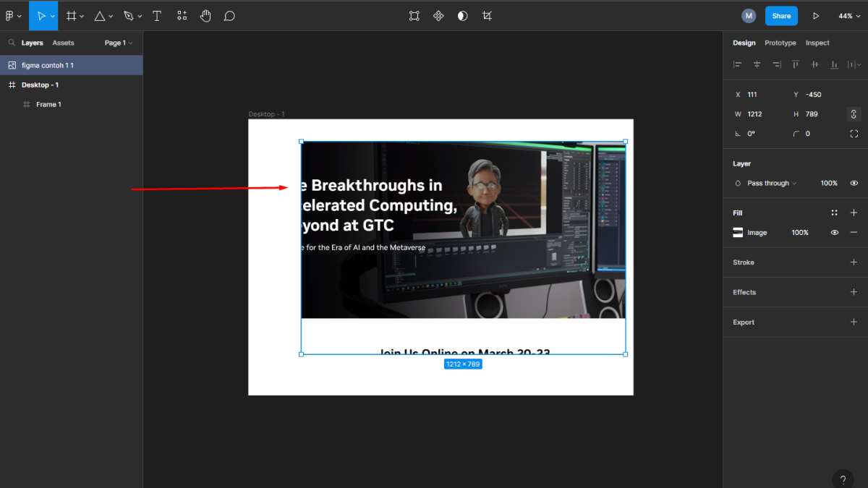
Task: Toggle layer visibility eye icon
Action: [854, 184]
